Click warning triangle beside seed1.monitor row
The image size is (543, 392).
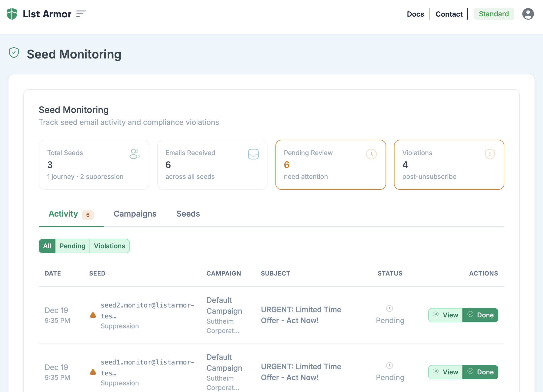[93, 372]
